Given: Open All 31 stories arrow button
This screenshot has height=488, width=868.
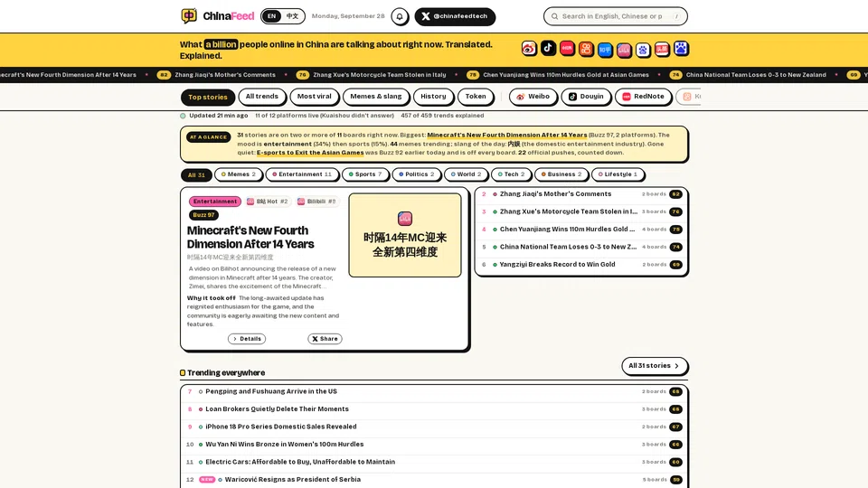Looking at the screenshot, I should 654,366.
